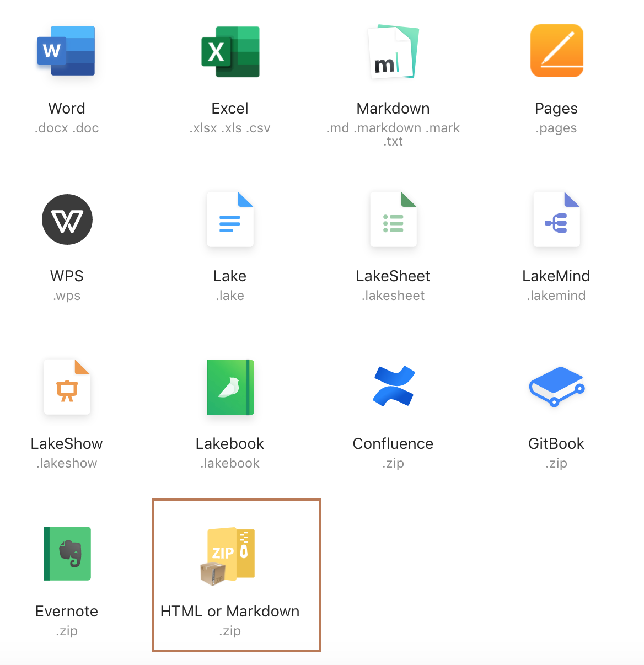Select the LakeMind mind-map icon
This screenshot has height=665, width=644.
tap(557, 219)
